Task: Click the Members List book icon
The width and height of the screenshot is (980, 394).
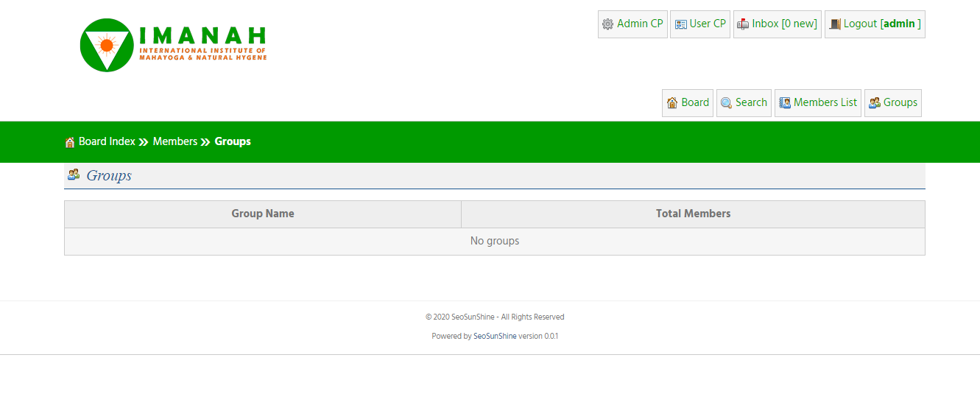Action: point(785,103)
